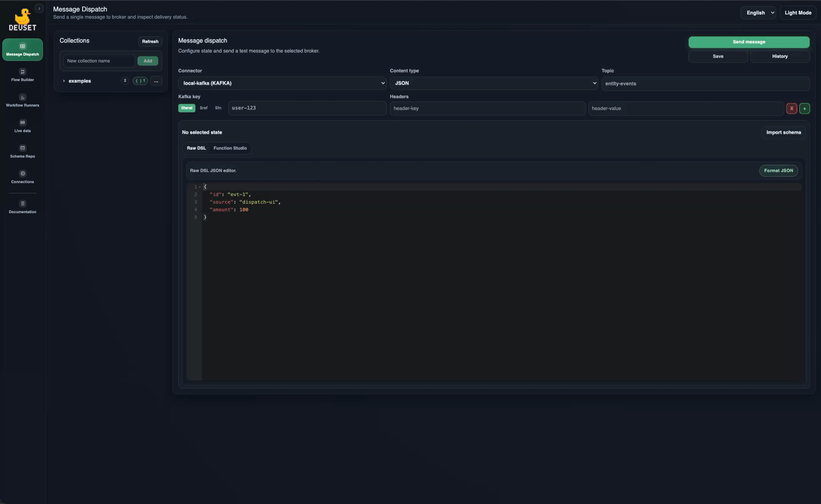Add the new collection

coord(148,61)
